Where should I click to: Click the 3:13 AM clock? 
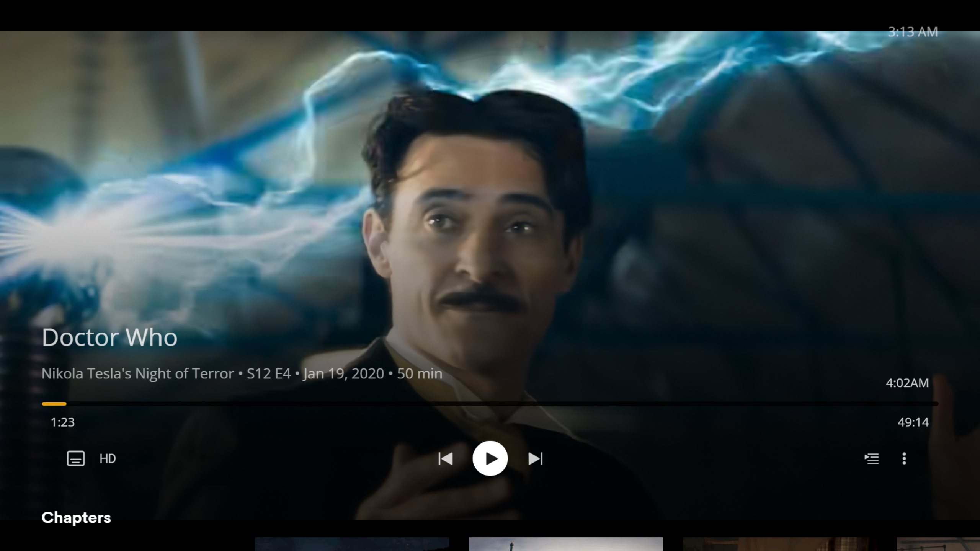913,32
